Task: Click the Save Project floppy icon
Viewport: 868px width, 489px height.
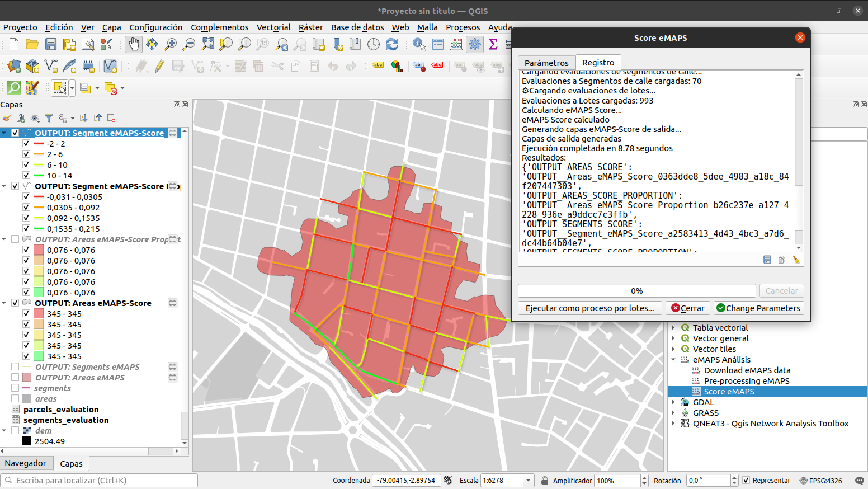Action: click(x=51, y=44)
